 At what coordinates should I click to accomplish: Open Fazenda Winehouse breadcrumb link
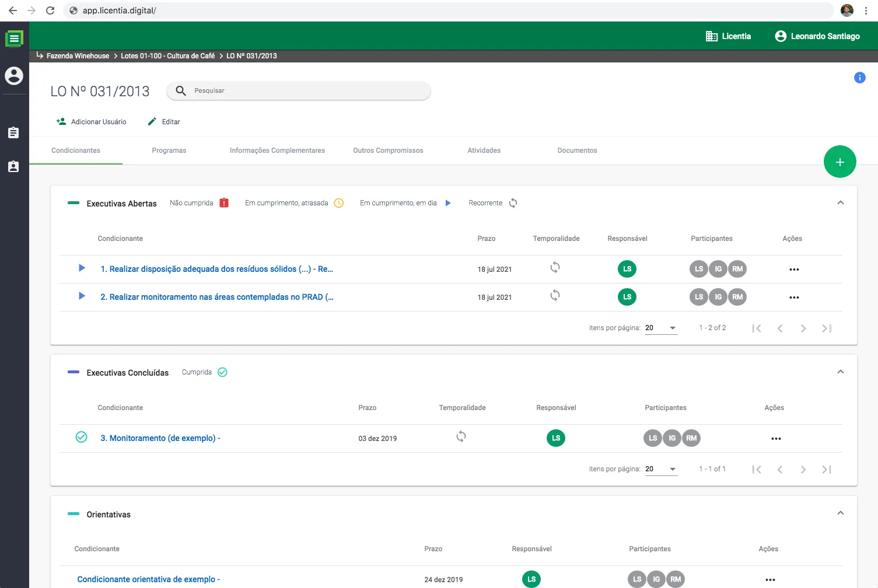point(78,56)
